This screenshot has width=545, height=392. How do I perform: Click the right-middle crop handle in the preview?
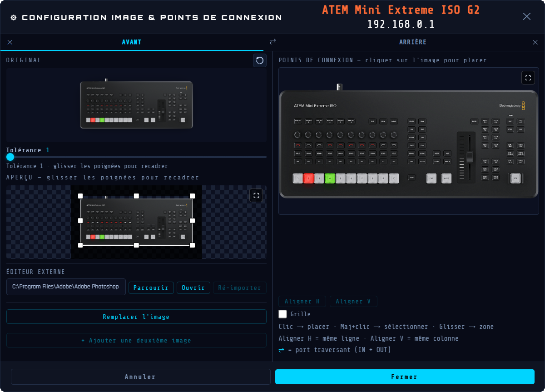pos(192,221)
